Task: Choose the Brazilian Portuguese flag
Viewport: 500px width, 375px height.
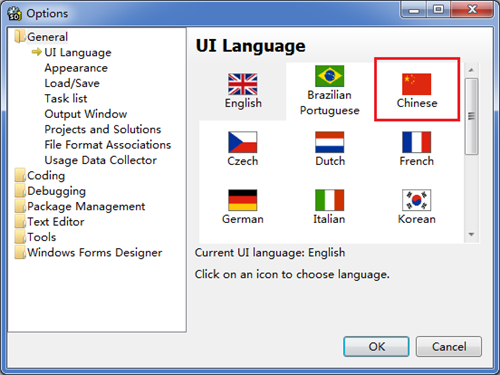Action: [x=329, y=76]
